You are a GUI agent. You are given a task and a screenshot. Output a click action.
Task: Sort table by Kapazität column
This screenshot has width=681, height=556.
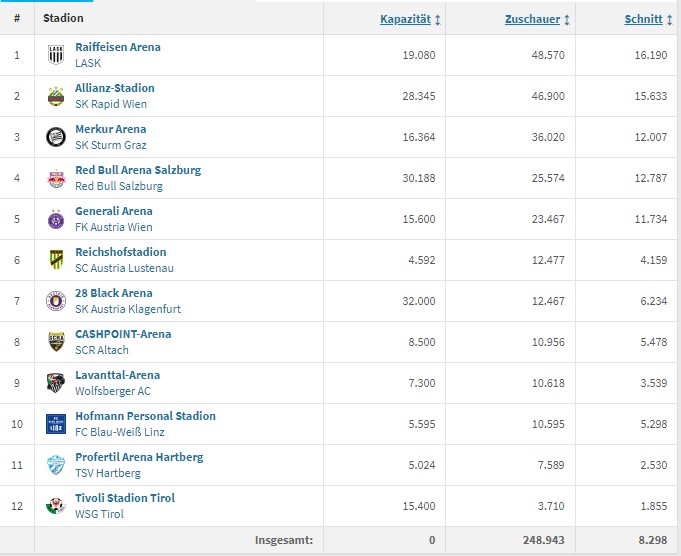(405, 19)
